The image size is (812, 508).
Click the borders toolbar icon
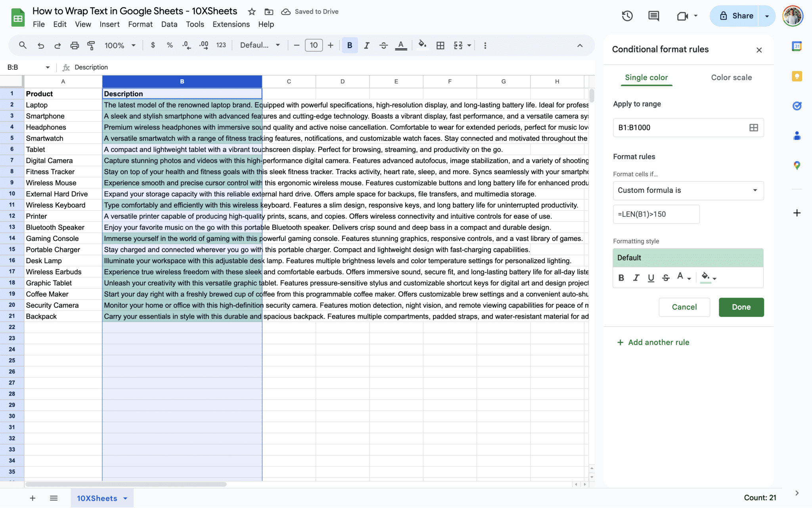[x=440, y=45]
